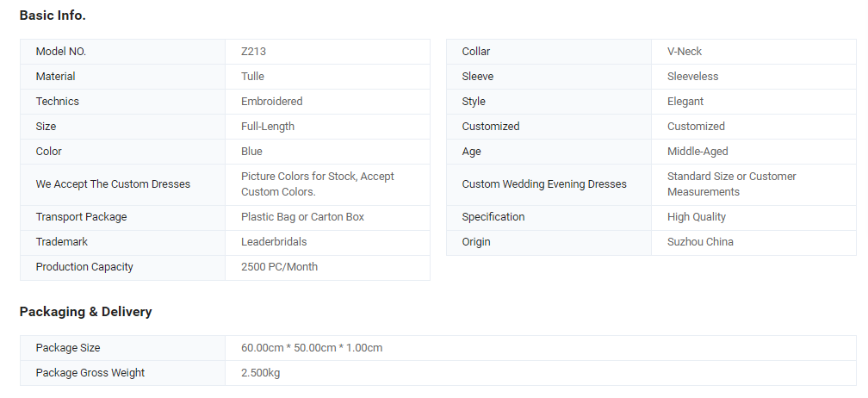Click the Blue color value
Image resolution: width=868 pixels, height=398 pixels.
point(251,151)
